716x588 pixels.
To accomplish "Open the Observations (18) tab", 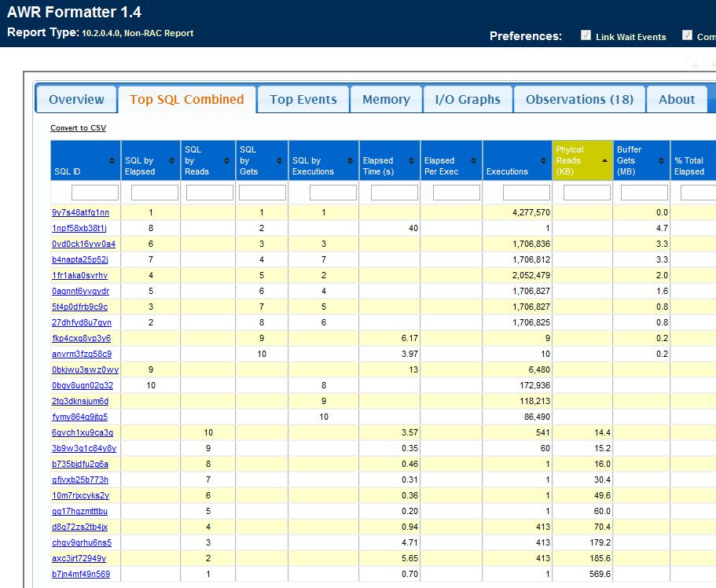I will pyautogui.click(x=579, y=99).
